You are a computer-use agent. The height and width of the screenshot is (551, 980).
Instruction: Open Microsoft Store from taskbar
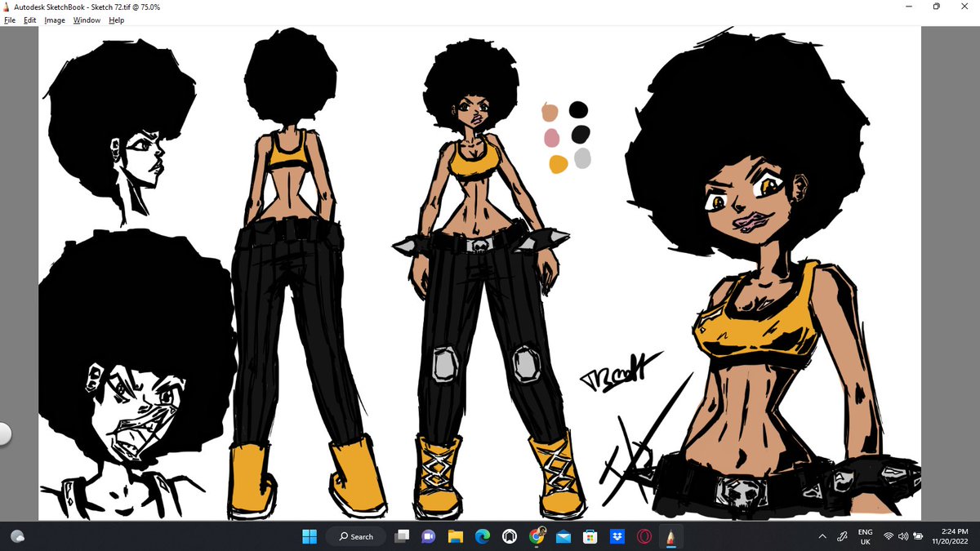pos(590,536)
